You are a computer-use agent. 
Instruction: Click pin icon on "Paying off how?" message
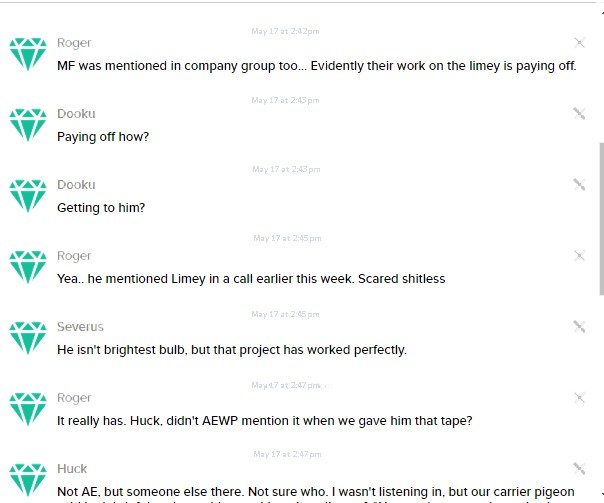coord(579,113)
